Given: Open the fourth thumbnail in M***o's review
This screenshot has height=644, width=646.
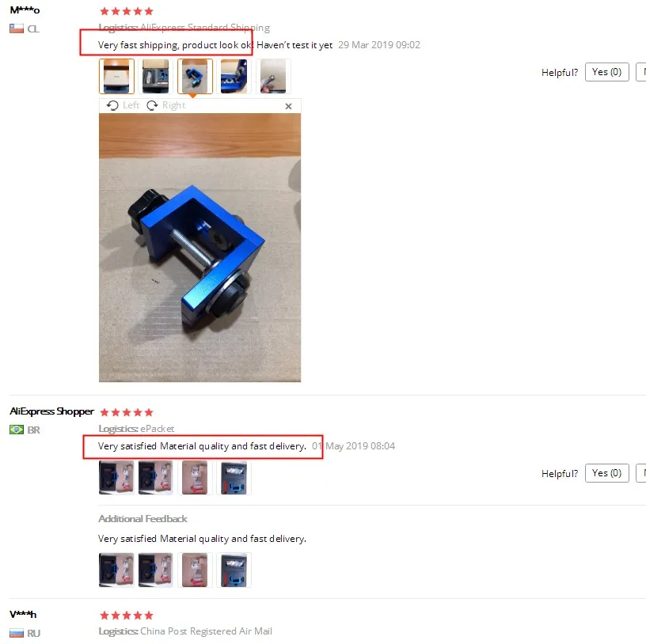Looking at the screenshot, I should (x=234, y=76).
